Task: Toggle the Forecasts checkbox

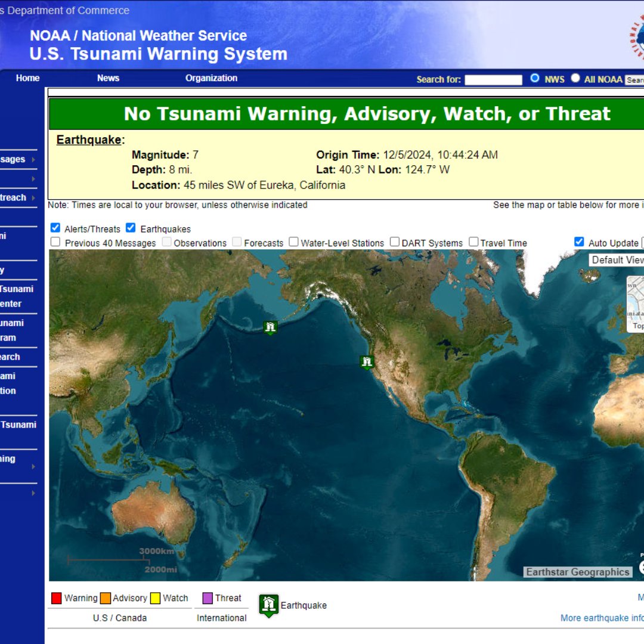Action: (x=237, y=242)
